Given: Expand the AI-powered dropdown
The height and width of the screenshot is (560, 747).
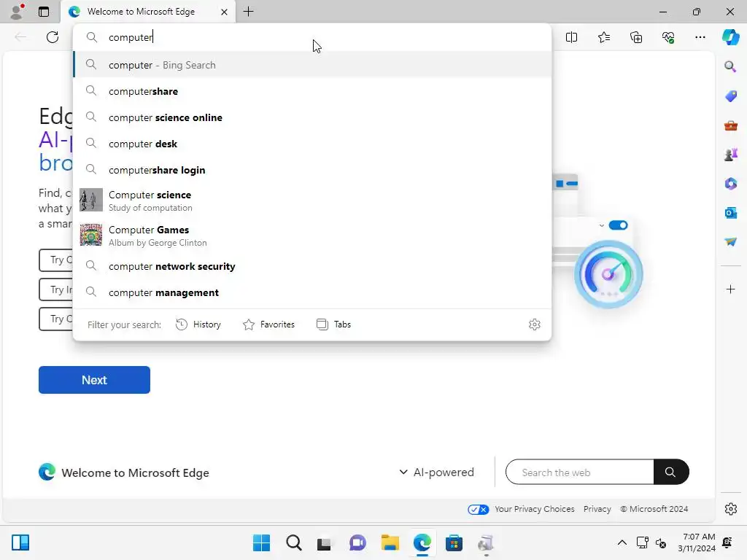Looking at the screenshot, I should 436,472.
